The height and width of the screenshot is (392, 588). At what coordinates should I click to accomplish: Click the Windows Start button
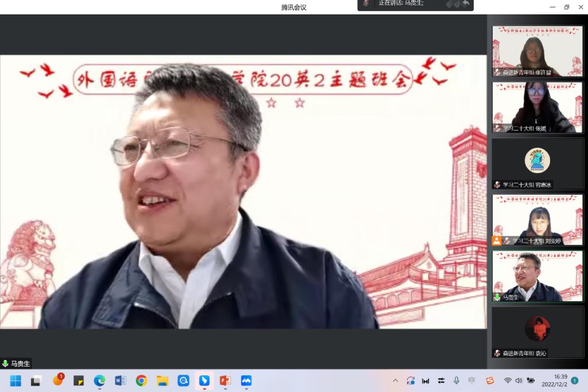(x=16, y=381)
